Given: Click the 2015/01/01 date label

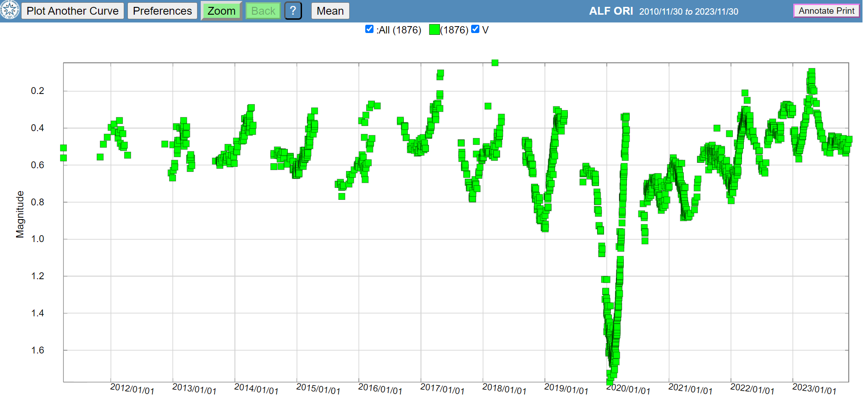Looking at the screenshot, I should [318, 389].
